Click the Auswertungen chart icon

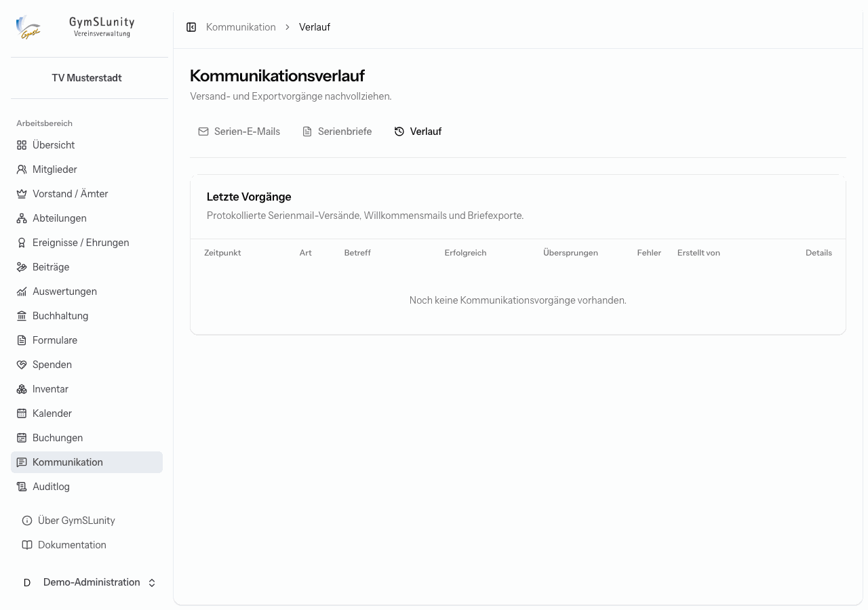tap(22, 291)
